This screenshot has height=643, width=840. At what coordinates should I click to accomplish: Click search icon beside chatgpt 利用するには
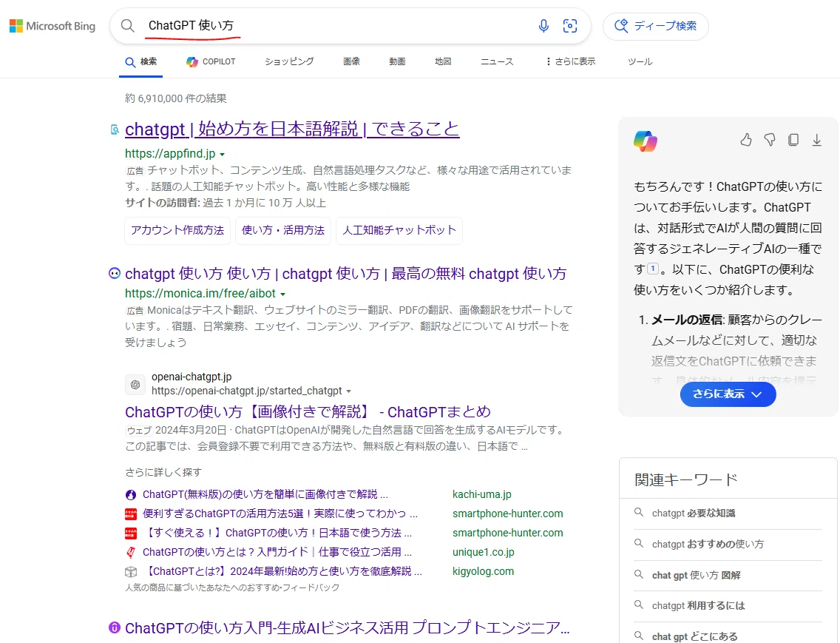click(639, 605)
